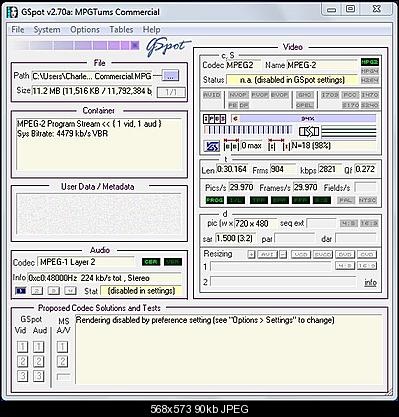Click the dark VBR audio indicator
The width and height of the screenshot is (399, 417).
[173, 262]
